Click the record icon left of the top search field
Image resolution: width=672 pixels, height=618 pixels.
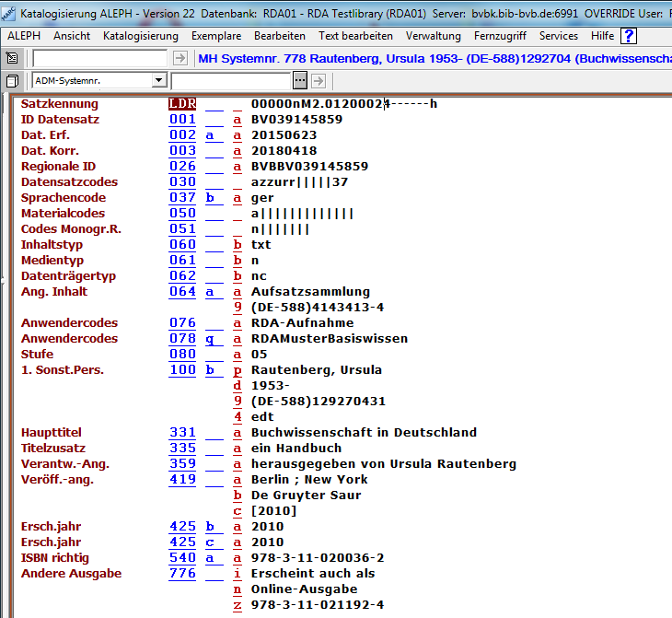point(12,58)
